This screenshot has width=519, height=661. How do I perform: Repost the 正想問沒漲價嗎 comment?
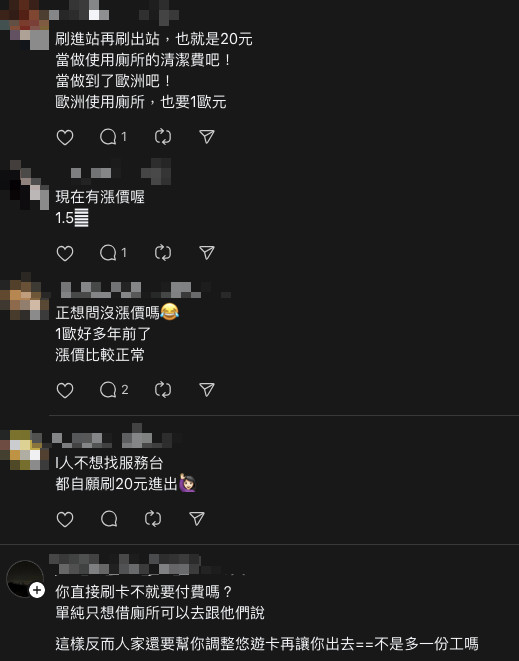pos(163,390)
